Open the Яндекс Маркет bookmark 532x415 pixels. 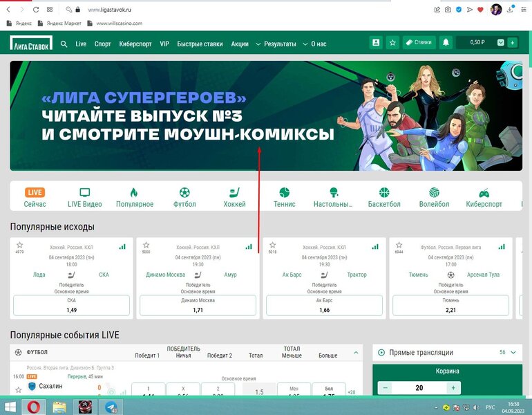click(x=59, y=24)
